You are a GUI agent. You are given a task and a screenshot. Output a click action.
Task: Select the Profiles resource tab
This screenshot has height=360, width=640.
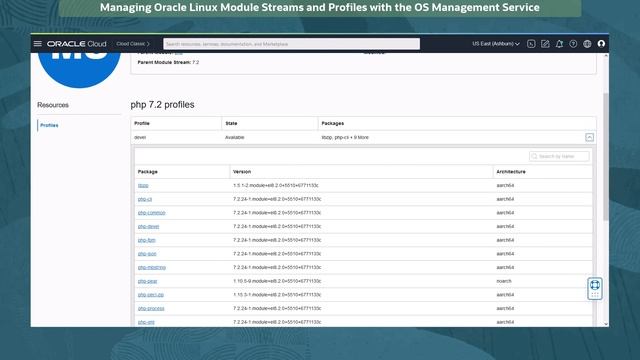coord(49,125)
